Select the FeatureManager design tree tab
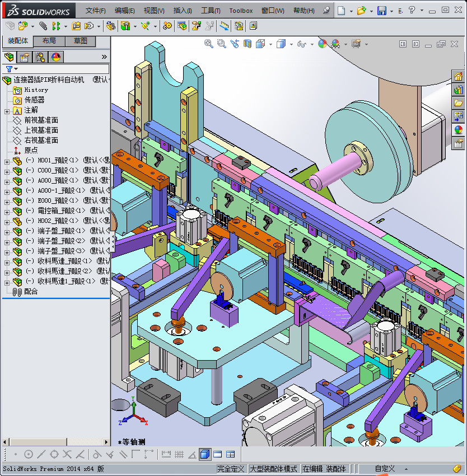Viewport: 467px width, 476px height. (x=9, y=57)
